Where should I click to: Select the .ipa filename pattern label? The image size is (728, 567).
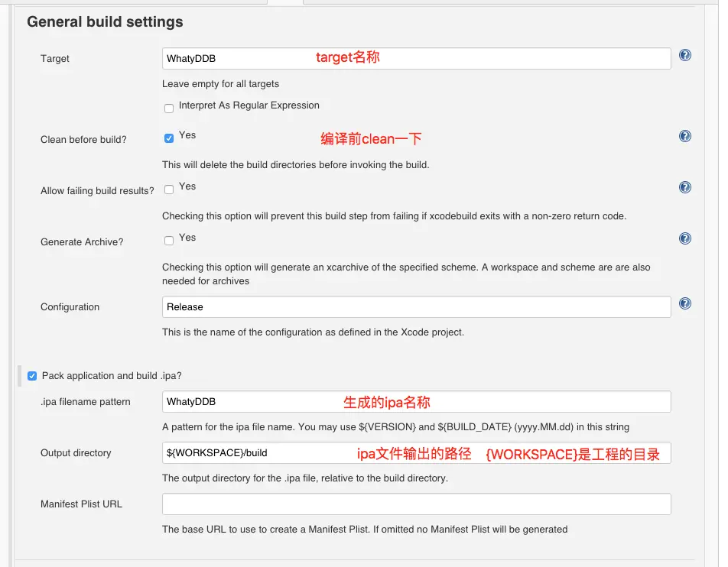coord(86,402)
